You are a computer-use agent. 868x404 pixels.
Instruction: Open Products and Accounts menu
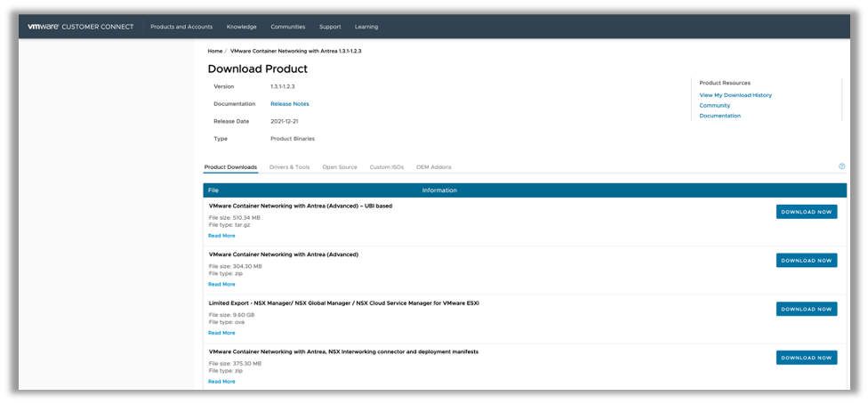tap(181, 27)
